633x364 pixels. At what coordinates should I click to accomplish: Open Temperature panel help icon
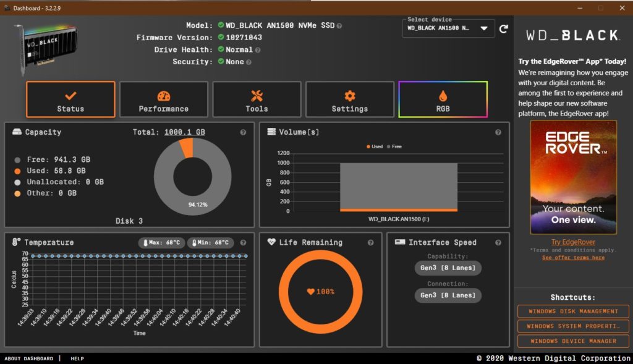[x=243, y=242]
